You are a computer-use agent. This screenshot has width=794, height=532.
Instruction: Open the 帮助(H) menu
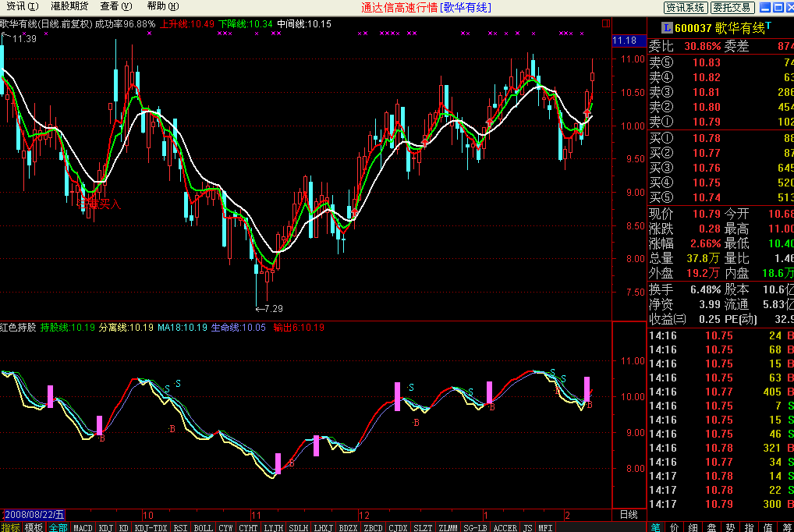tap(162, 6)
